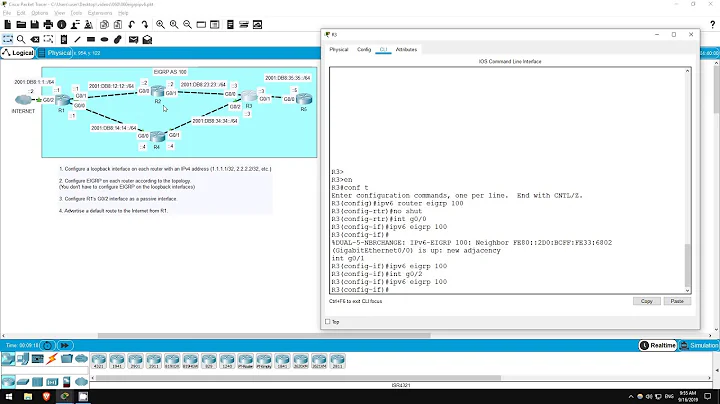
Task: Open the notification center icon
Action: pyautogui.click(x=708, y=396)
